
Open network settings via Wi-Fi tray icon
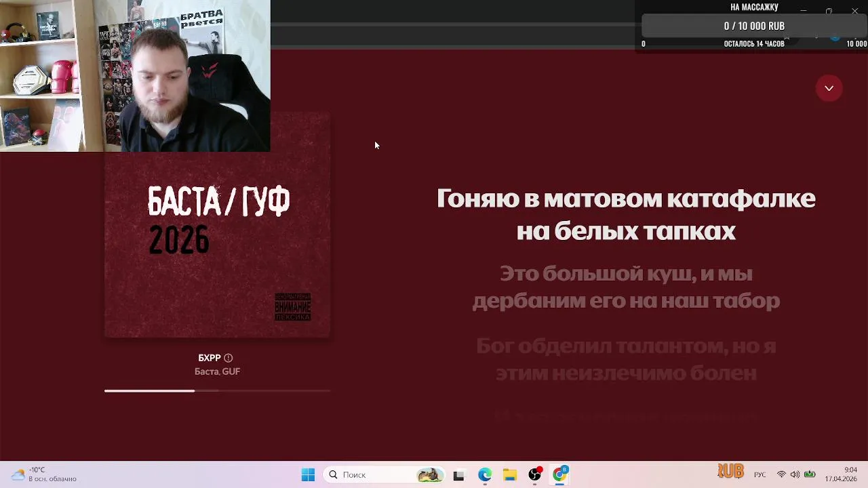(781, 475)
